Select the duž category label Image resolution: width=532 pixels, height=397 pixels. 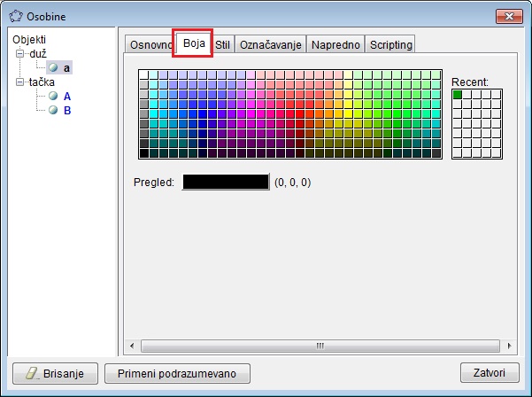38,54
